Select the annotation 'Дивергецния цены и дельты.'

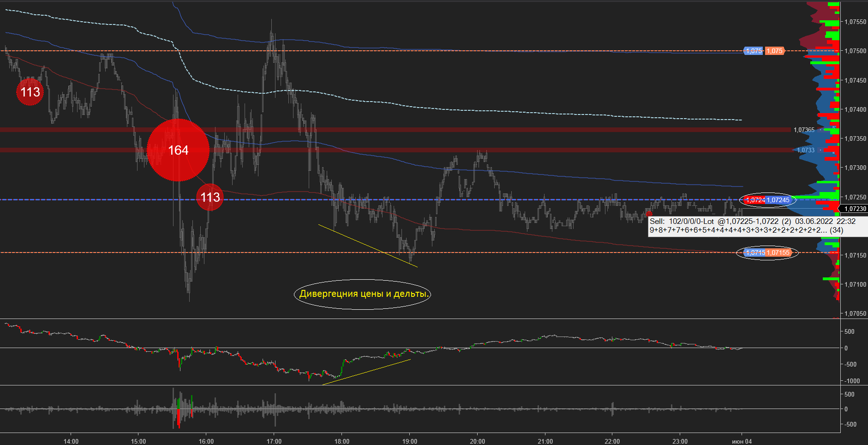coord(364,294)
